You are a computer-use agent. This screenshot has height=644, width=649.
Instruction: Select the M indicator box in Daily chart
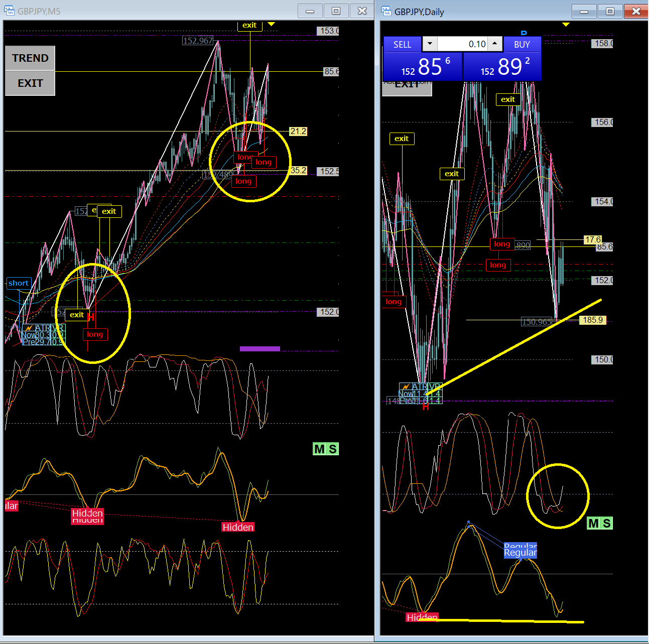click(593, 524)
